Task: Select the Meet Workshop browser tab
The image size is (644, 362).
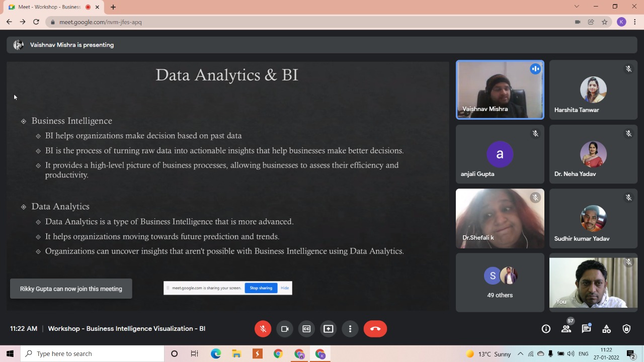Action: (49, 7)
